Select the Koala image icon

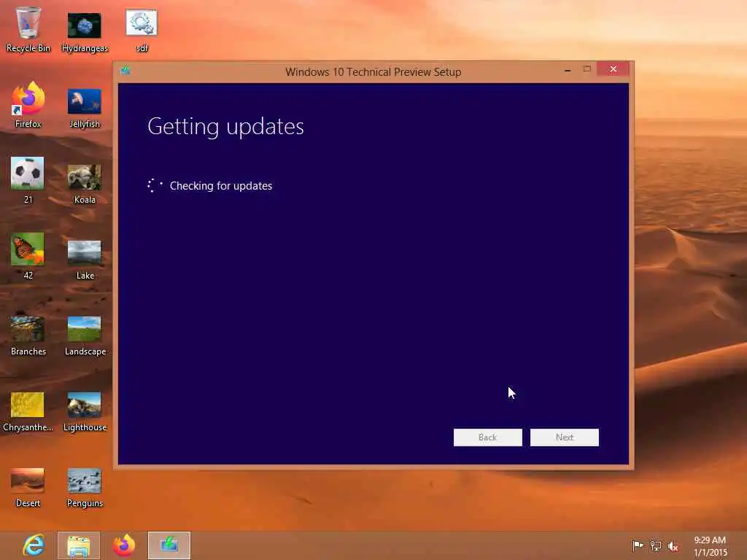coord(85,183)
